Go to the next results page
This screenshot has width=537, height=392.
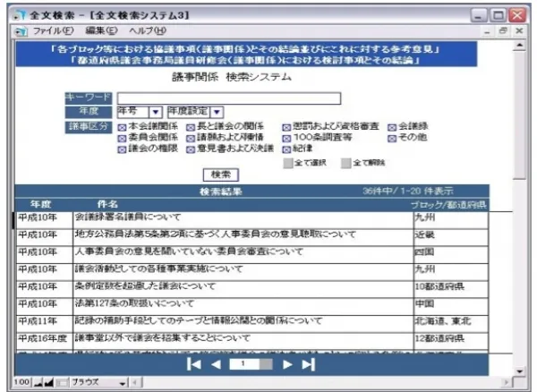click(x=287, y=364)
